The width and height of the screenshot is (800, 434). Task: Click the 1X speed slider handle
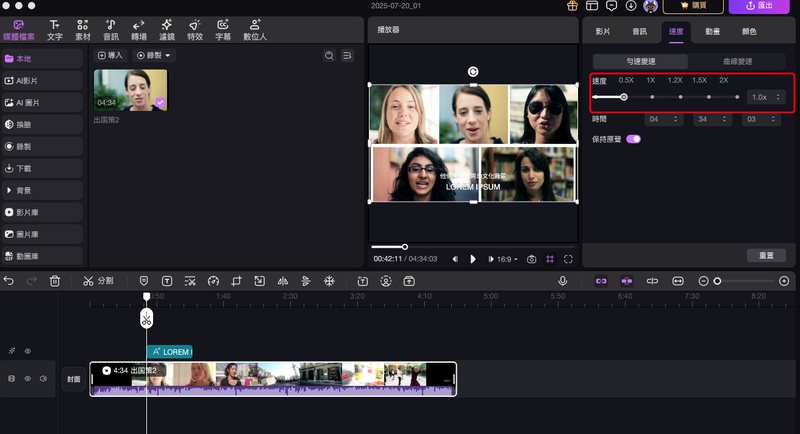tap(623, 97)
